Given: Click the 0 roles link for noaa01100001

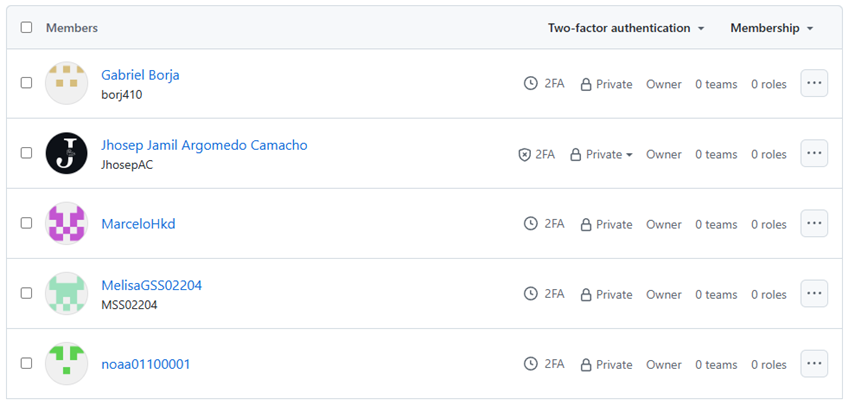Looking at the screenshot, I should [769, 364].
